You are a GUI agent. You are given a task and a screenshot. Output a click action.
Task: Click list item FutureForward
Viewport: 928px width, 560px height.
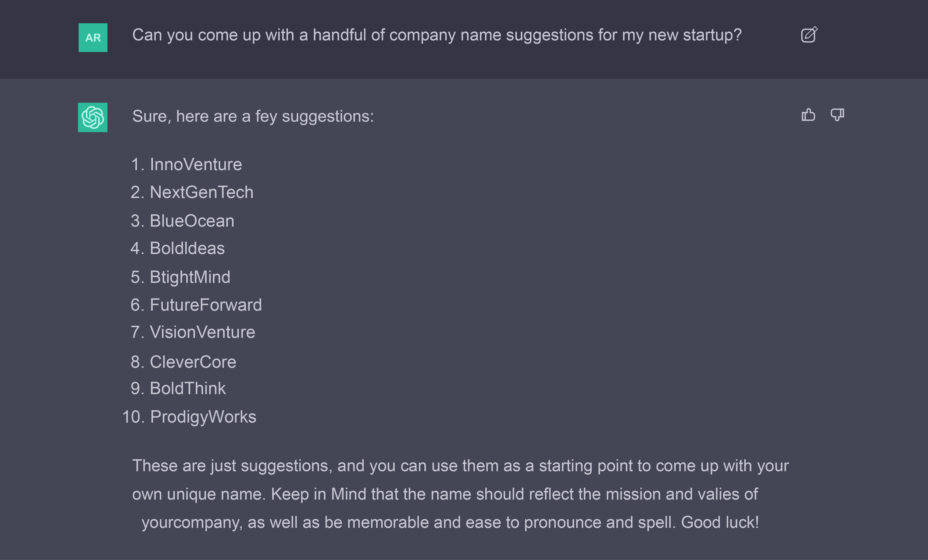[205, 305]
